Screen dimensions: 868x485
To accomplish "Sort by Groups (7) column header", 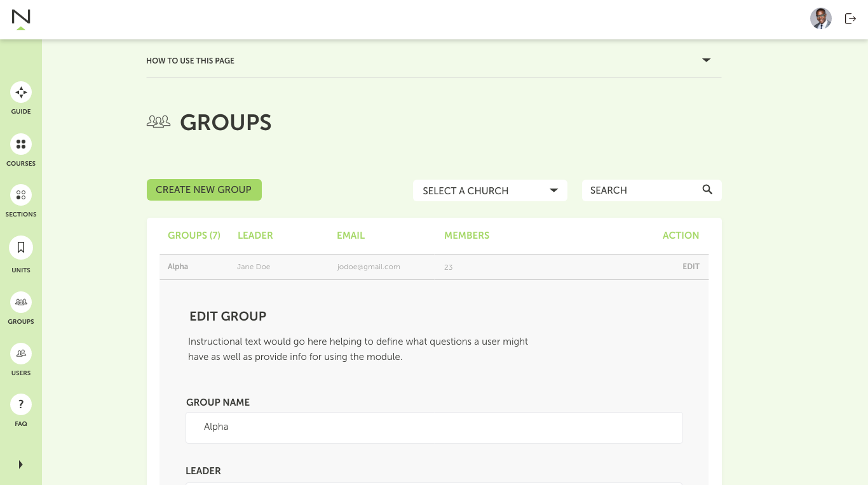I will (x=194, y=236).
